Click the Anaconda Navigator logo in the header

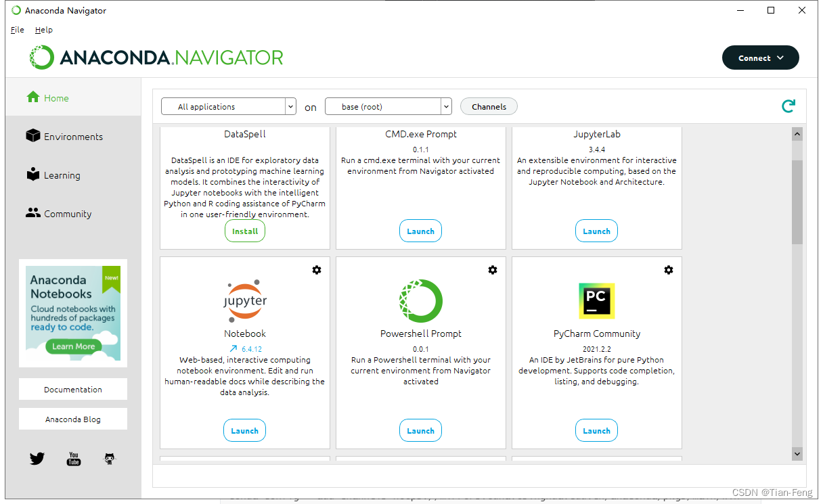(x=156, y=58)
